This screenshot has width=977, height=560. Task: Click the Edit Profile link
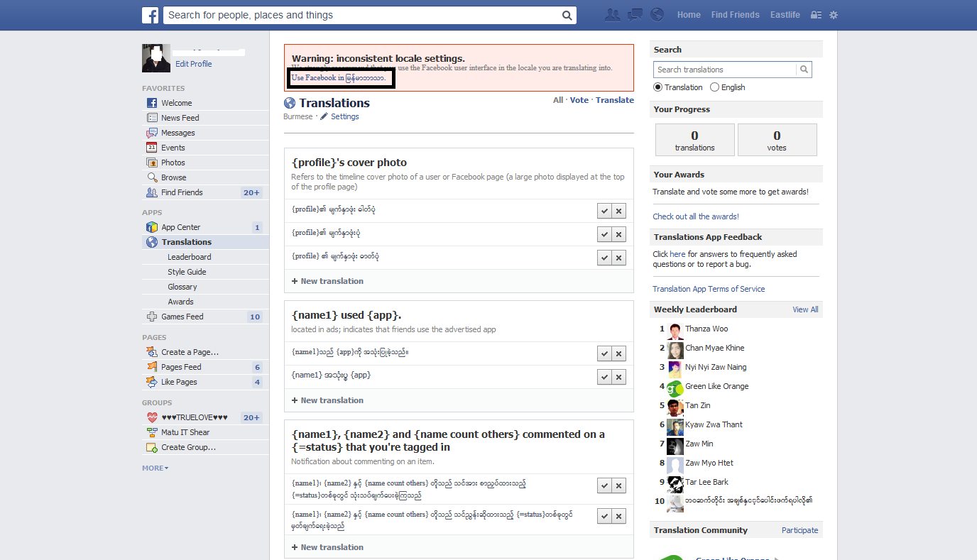point(194,64)
